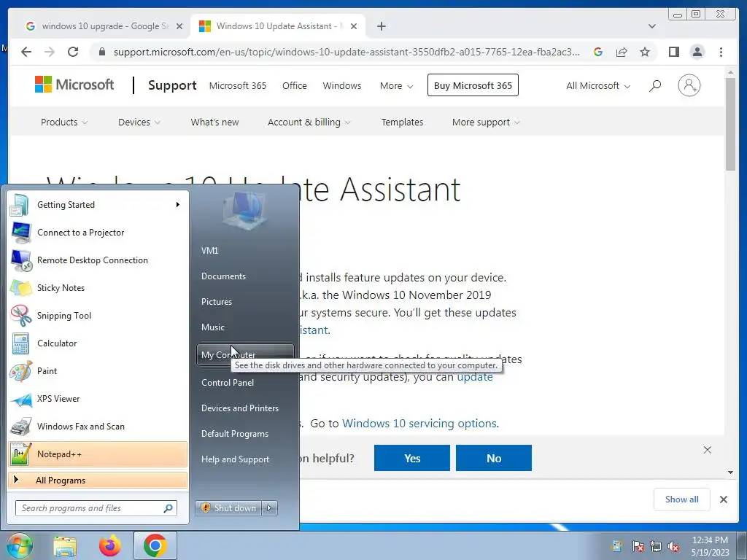Image resolution: width=747 pixels, height=560 pixels.
Task: Open the Snipping Tool
Action: pos(98,315)
